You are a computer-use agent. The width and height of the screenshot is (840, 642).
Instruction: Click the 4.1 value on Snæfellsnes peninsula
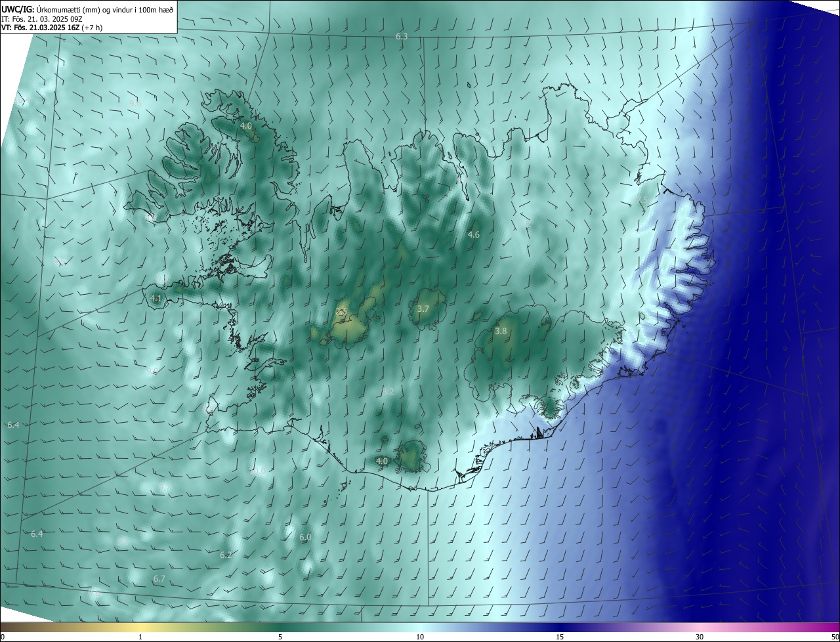point(156,298)
